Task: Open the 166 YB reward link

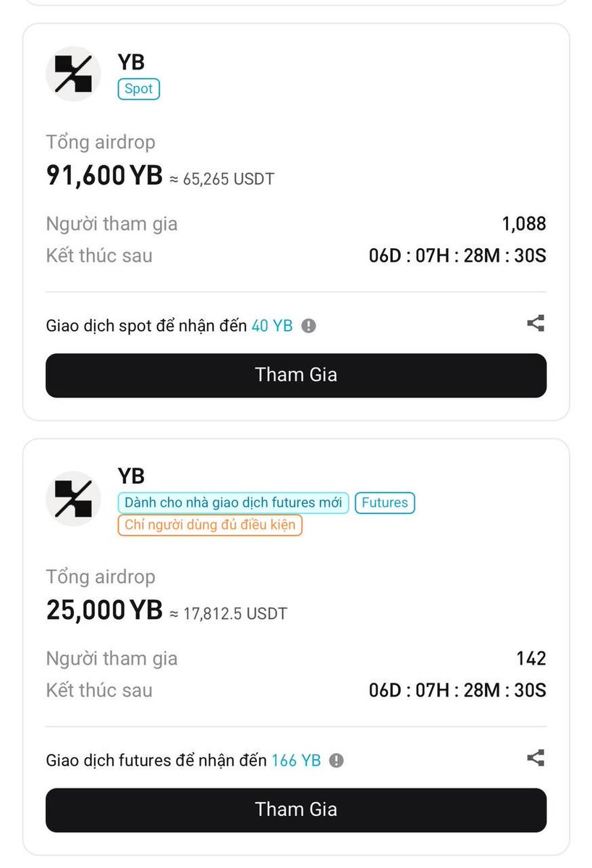Action: click(x=296, y=761)
